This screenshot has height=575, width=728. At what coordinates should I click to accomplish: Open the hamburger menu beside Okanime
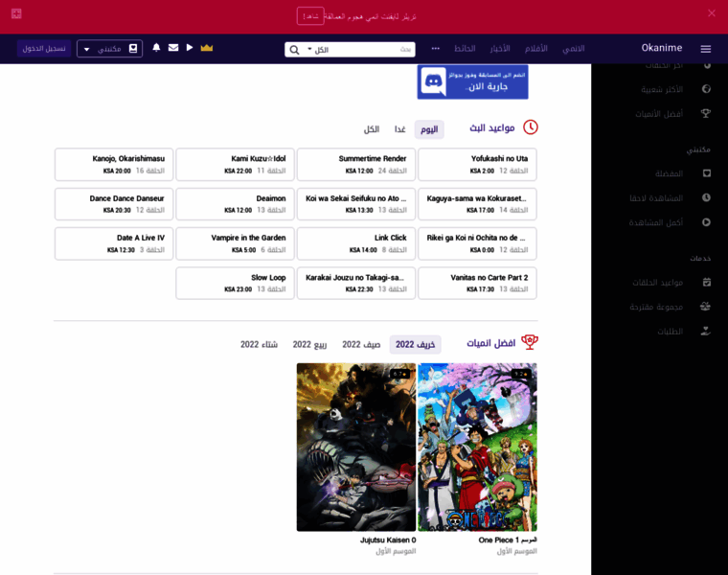click(705, 49)
